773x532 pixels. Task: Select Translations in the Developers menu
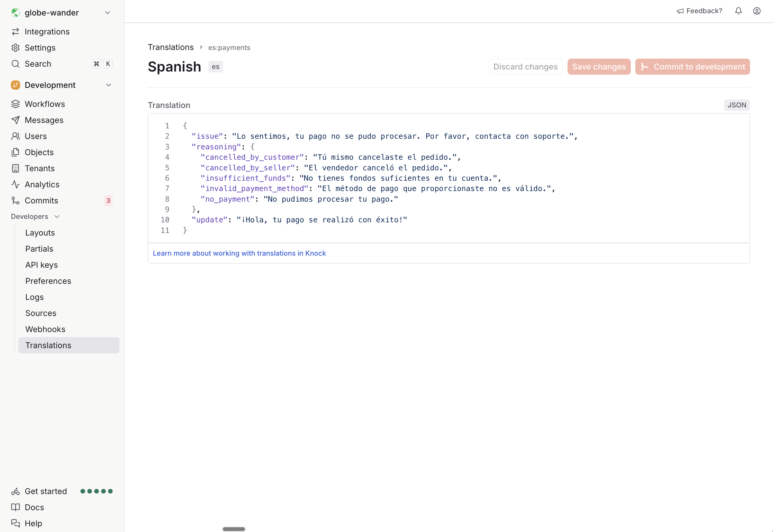[48, 345]
